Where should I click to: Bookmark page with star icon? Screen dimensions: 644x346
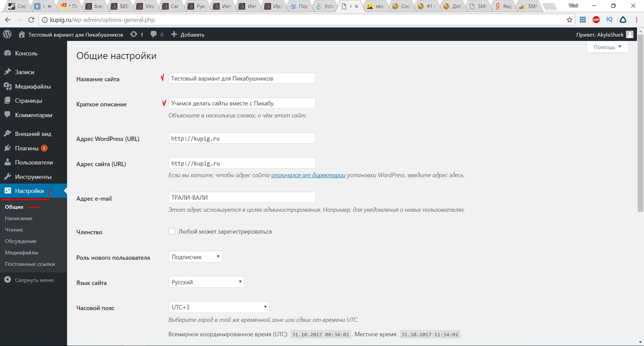(x=569, y=20)
